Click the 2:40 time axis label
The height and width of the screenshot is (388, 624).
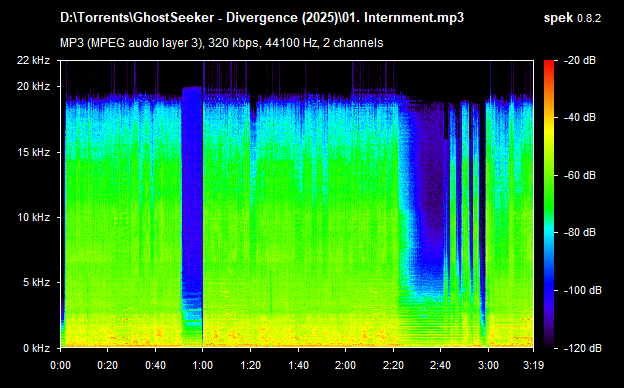441,365
